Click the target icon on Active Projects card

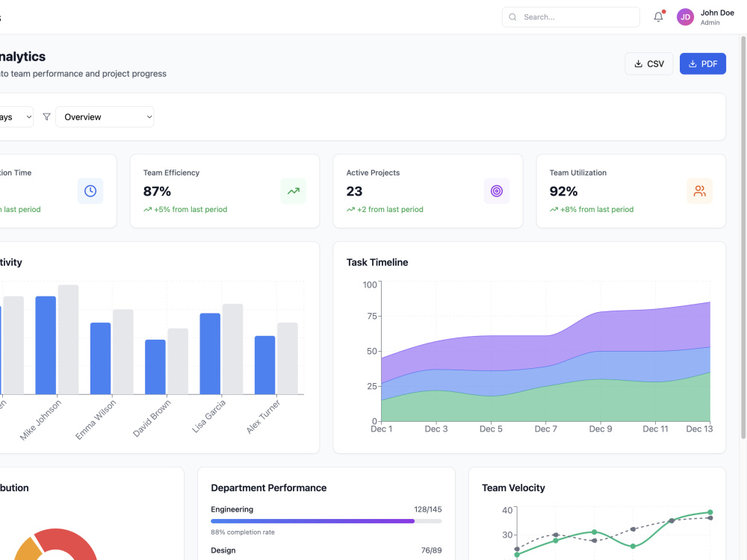click(x=497, y=191)
